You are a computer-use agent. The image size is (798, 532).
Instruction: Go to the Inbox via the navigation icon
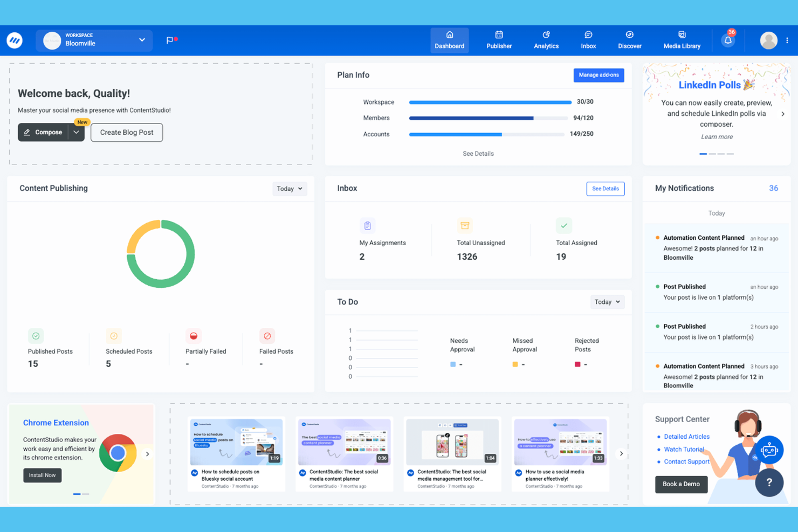(x=588, y=40)
